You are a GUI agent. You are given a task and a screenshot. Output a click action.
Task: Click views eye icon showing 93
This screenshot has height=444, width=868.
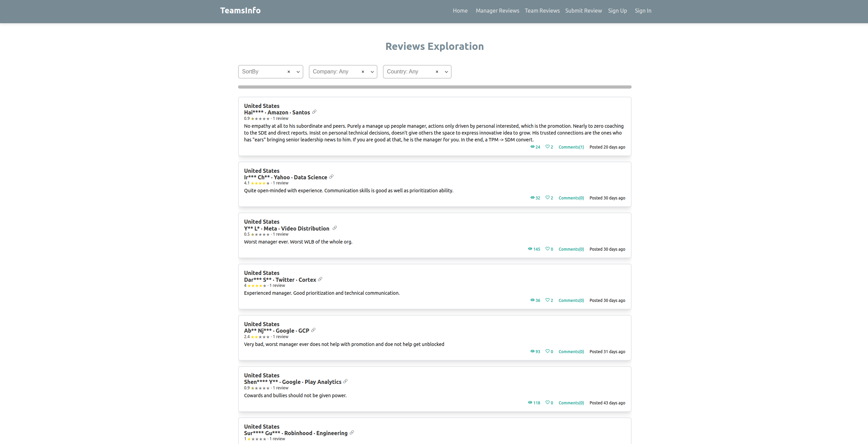pyautogui.click(x=532, y=351)
